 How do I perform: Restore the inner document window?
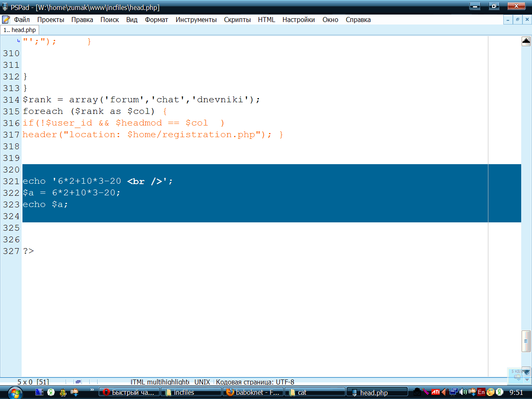pos(517,20)
